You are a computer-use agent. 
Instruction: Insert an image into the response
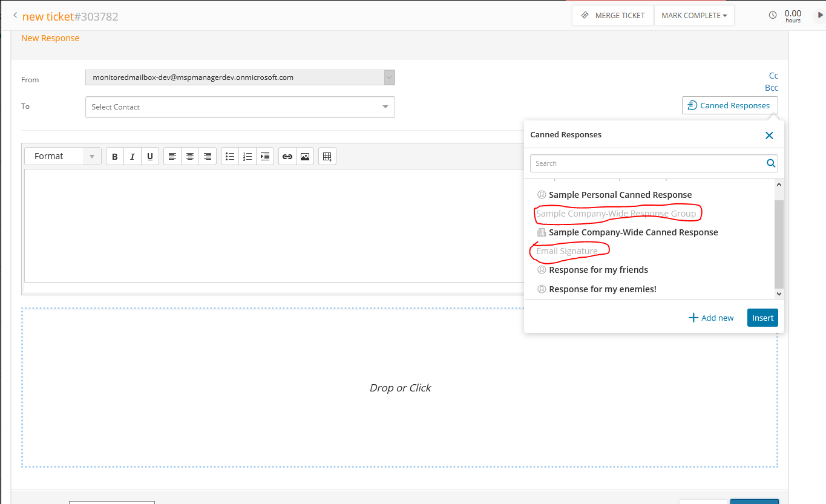(x=304, y=156)
